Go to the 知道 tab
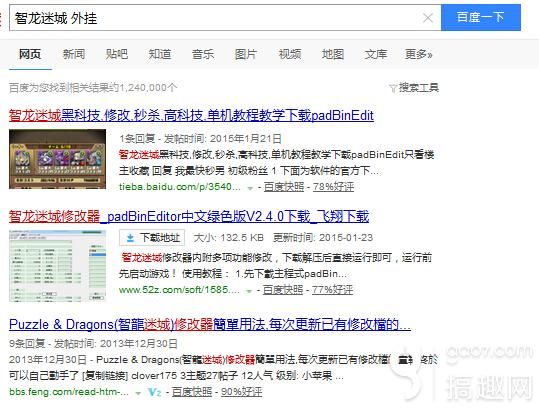The width and height of the screenshot is (539, 409). pos(160,54)
